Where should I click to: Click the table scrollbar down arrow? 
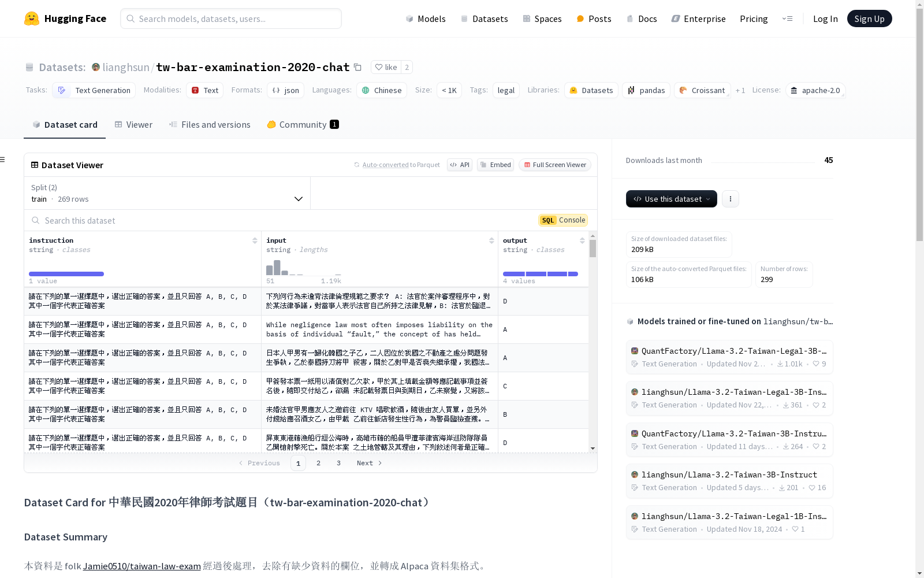pos(593,449)
